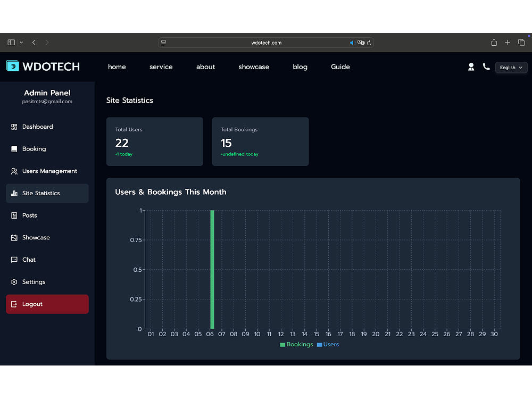Click the "+1 today" text
The image size is (532, 399).
pyautogui.click(x=123, y=154)
